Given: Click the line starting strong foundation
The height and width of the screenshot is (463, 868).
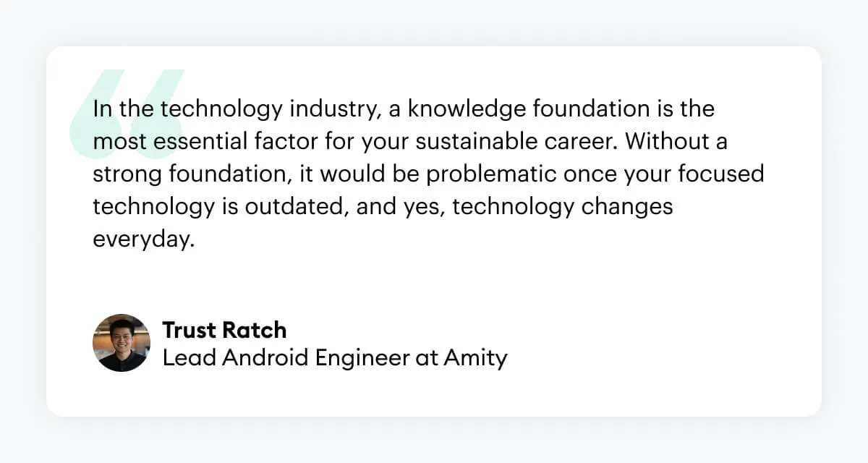Looking at the screenshot, I should click(428, 174).
